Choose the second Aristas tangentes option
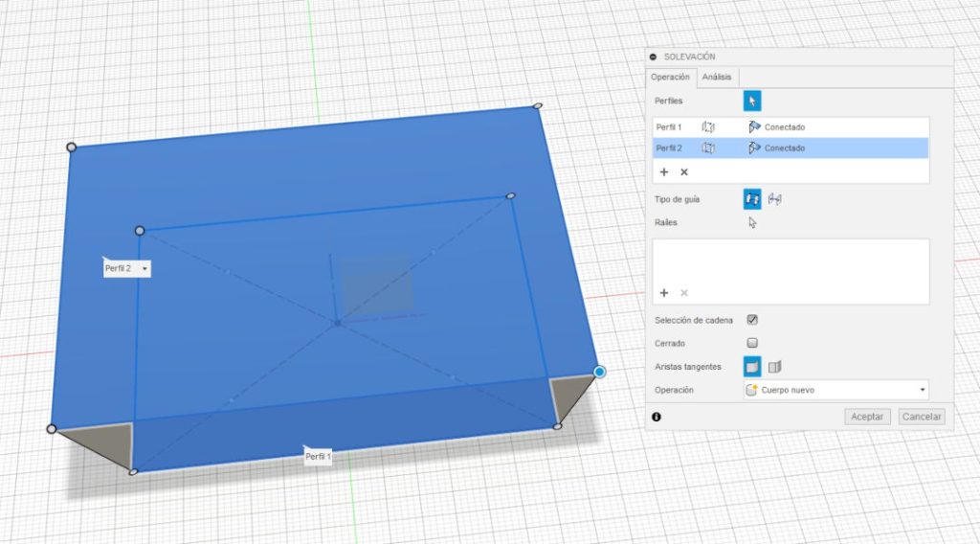The image size is (980, 544). tap(775, 366)
